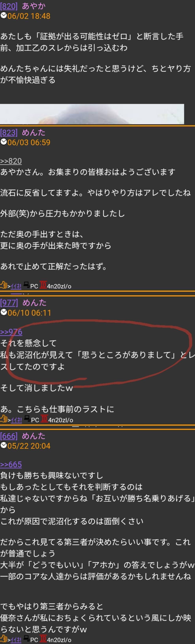Follow the reply anchor >>976
This screenshot has width=195, height=644.
tap(11, 332)
